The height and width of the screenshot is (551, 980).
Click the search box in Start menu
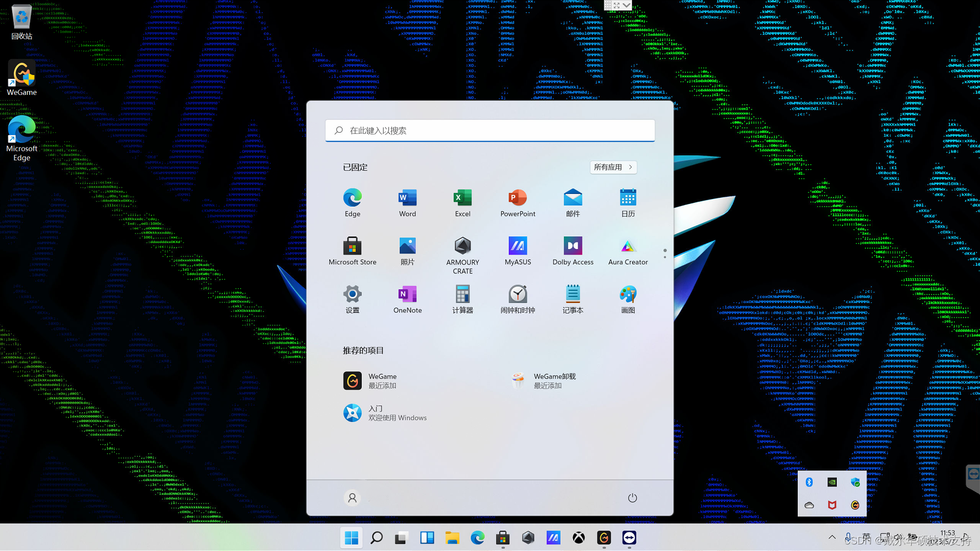point(490,131)
